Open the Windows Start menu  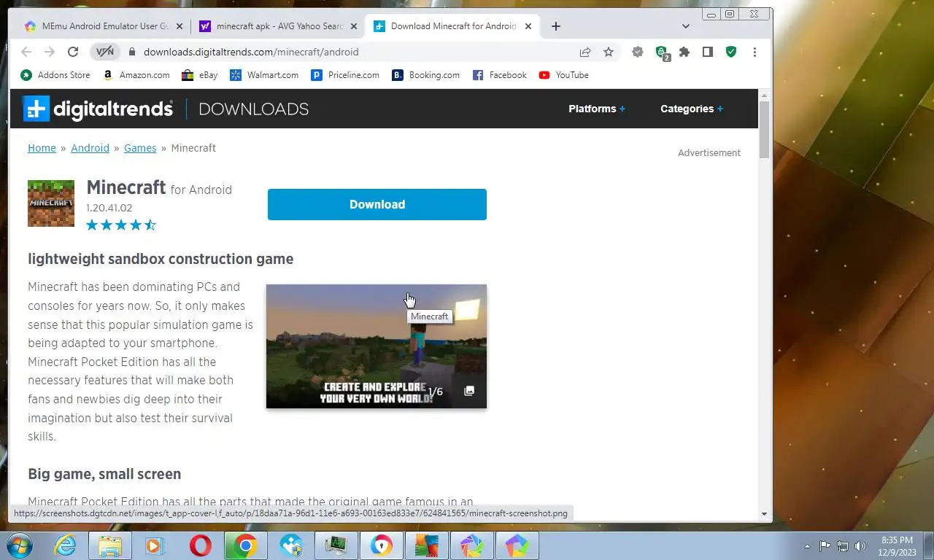pos(18,545)
